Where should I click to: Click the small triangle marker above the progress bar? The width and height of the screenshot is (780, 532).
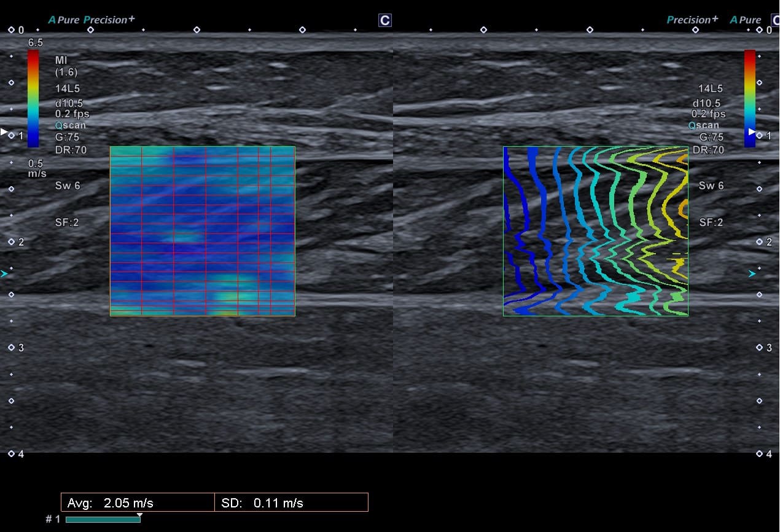[139, 515]
